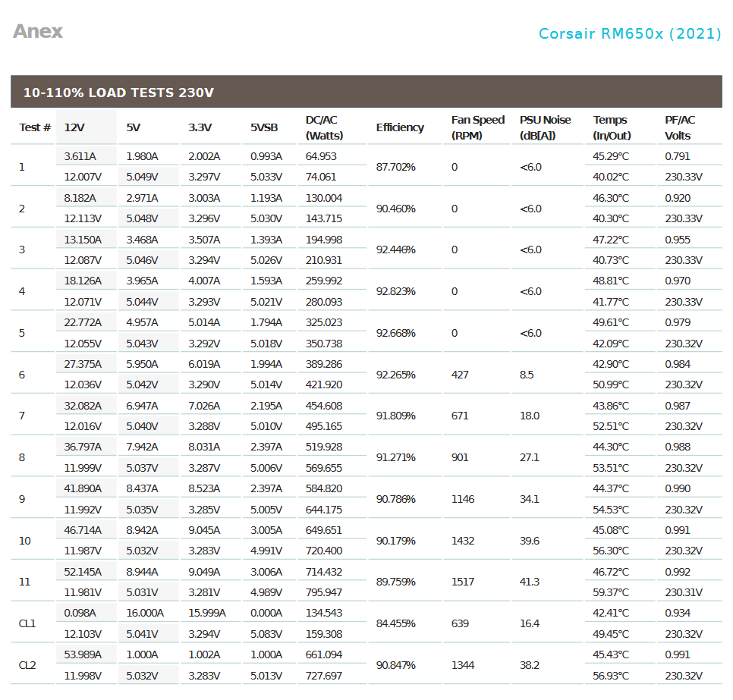The image size is (733, 700).
Task: Select the 10-110% LOAD TESTS 230V heading
Action: tap(118, 93)
